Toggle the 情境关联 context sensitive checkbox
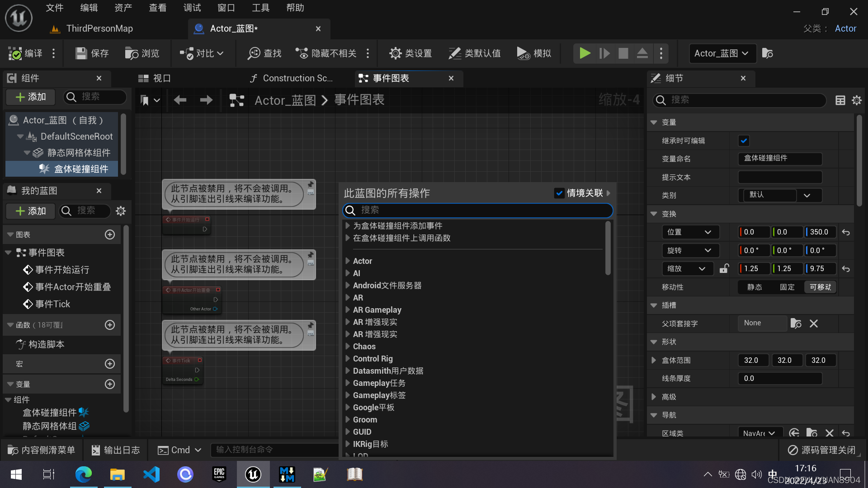The image size is (868, 488). pos(559,193)
